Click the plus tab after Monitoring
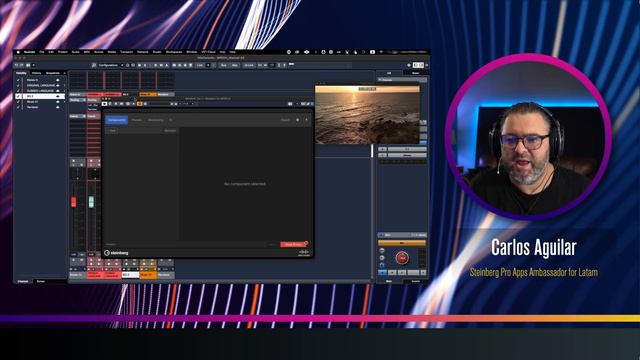Screen dimensions: 640x360 coord(171,120)
